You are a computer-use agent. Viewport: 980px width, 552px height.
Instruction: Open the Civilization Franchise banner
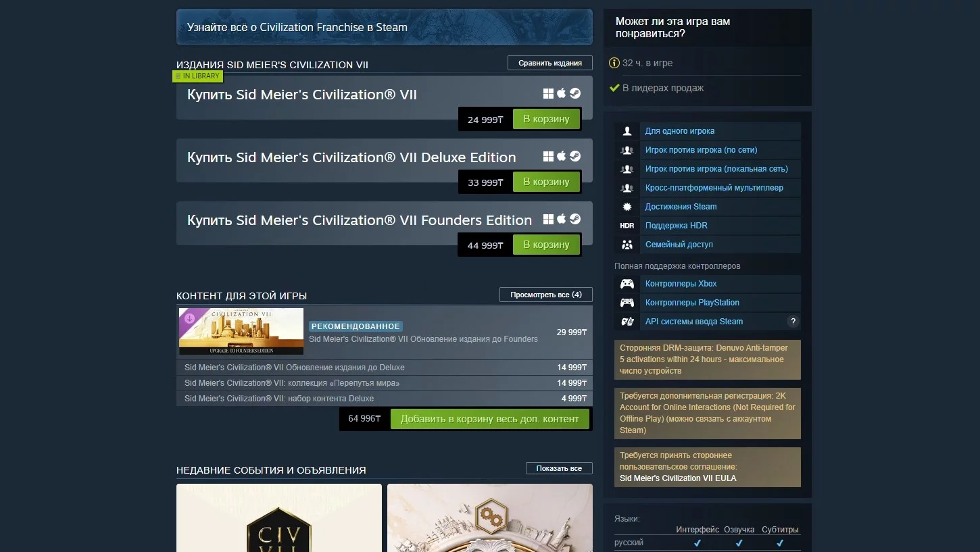click(x=384, y=27)
